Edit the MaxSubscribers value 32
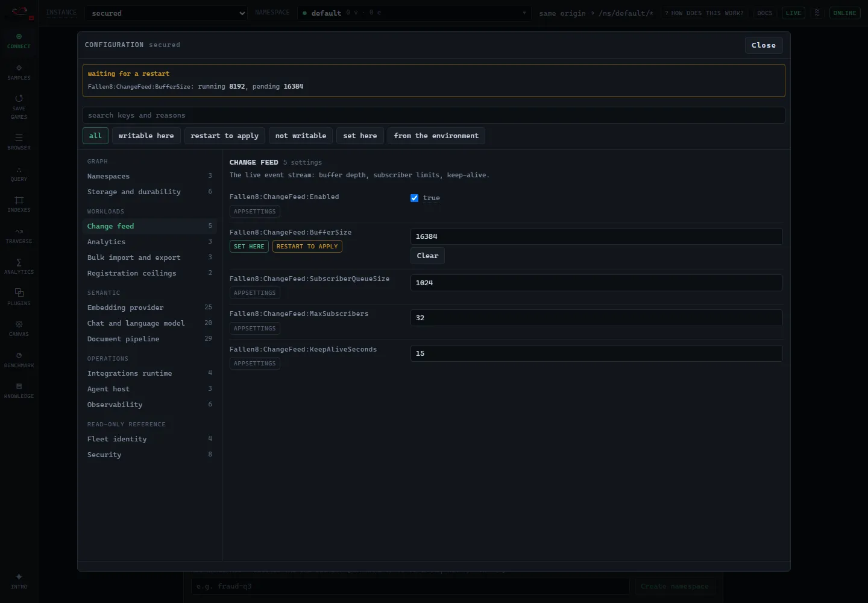Screen dimensions: 868x603 pos(597,318)
